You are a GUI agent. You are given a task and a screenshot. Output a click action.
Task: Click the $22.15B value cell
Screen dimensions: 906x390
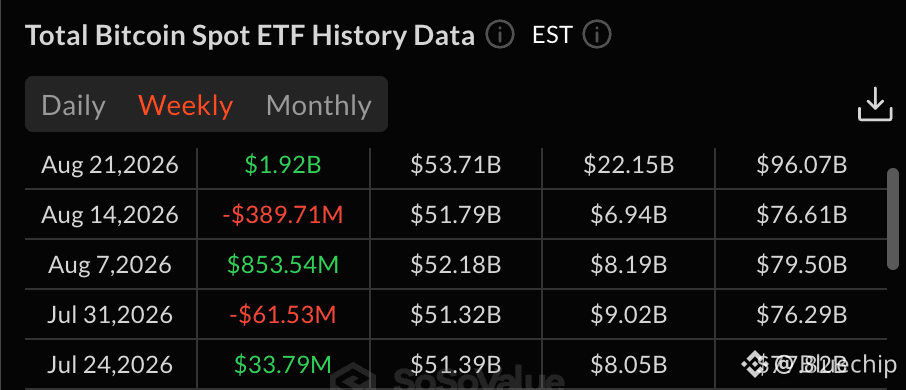629,166
